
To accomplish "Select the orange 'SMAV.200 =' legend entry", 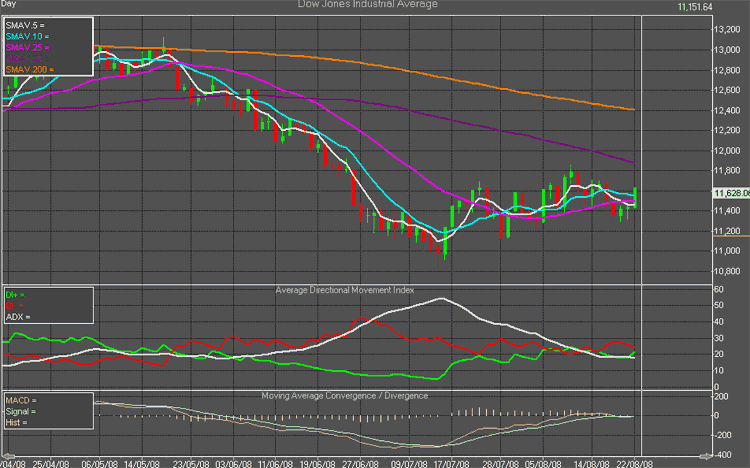I will pyautogui.click(x=30, y=69).
